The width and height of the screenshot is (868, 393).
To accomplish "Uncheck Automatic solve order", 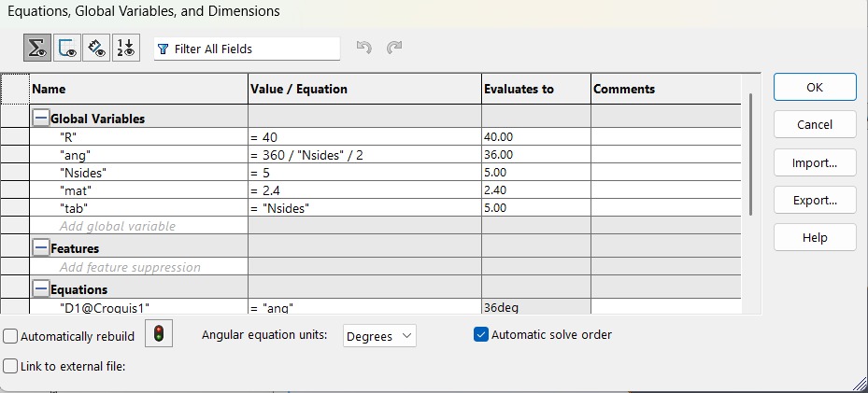I will click(482, 334).
